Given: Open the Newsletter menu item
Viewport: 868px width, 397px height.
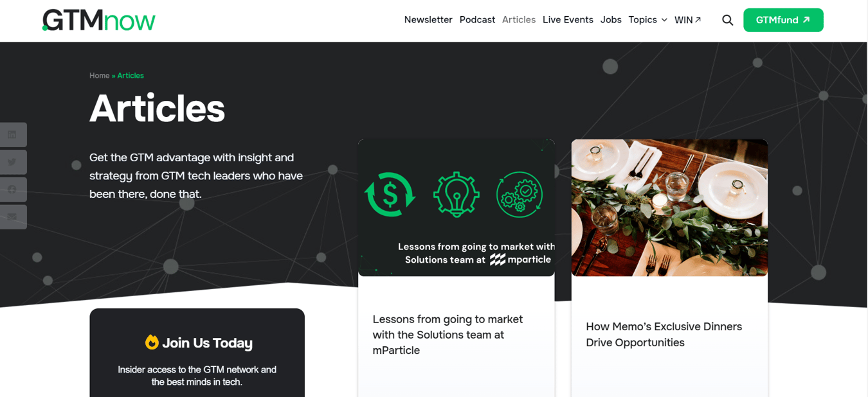Looking at the screenshot, I should coord(428,20).
